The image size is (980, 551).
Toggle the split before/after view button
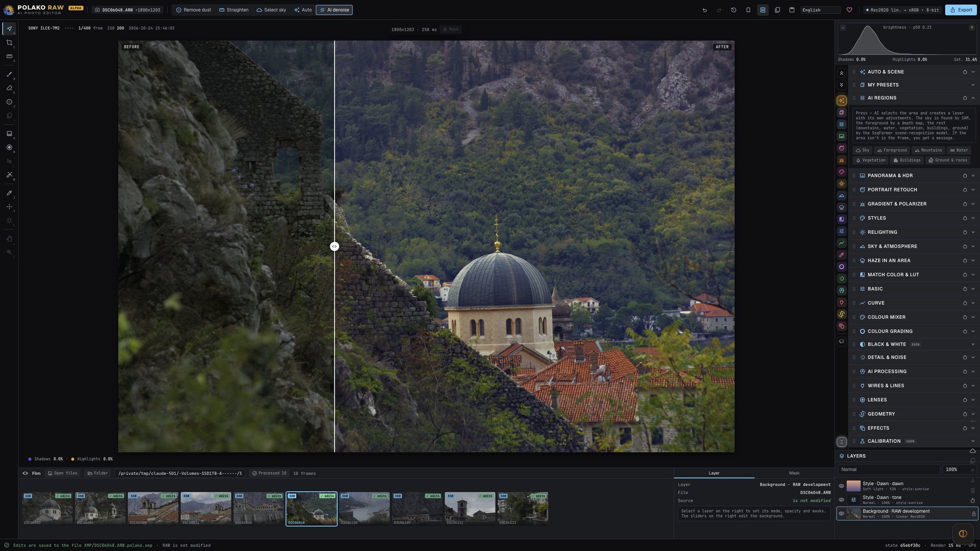(763, 10)
